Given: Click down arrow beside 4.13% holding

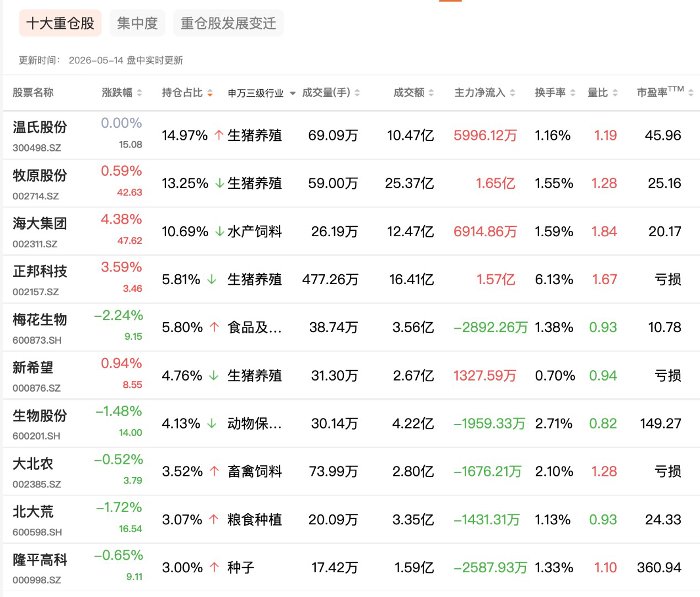Looking at the screenshot, I should click(x=212, y=424).
